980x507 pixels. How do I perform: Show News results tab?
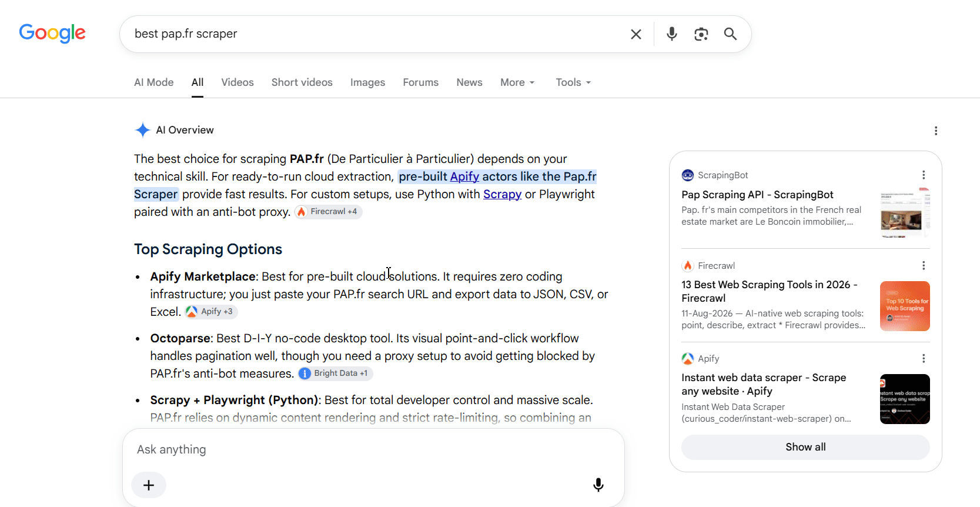pyautogui.click(x=470, y=82)
